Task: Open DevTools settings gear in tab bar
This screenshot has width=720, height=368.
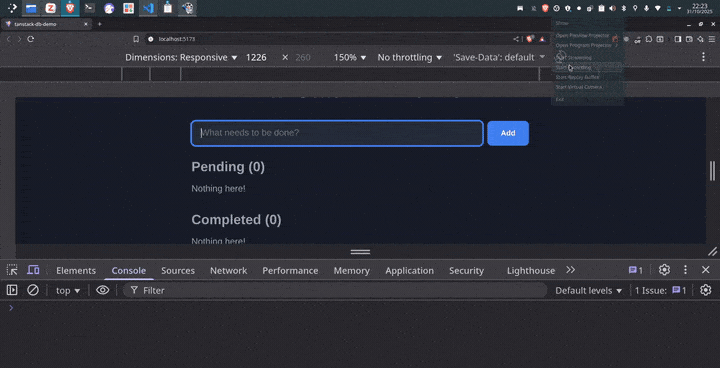Action: [x=664, y=270]
